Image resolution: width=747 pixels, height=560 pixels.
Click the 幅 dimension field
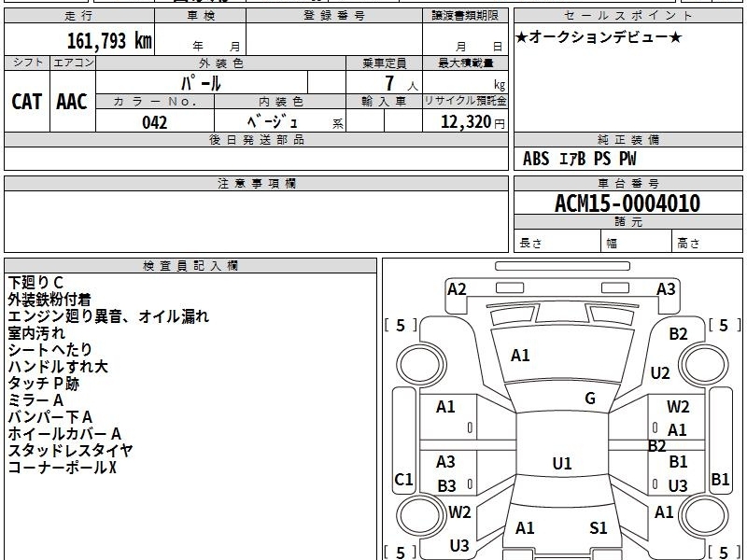[637, 242]
